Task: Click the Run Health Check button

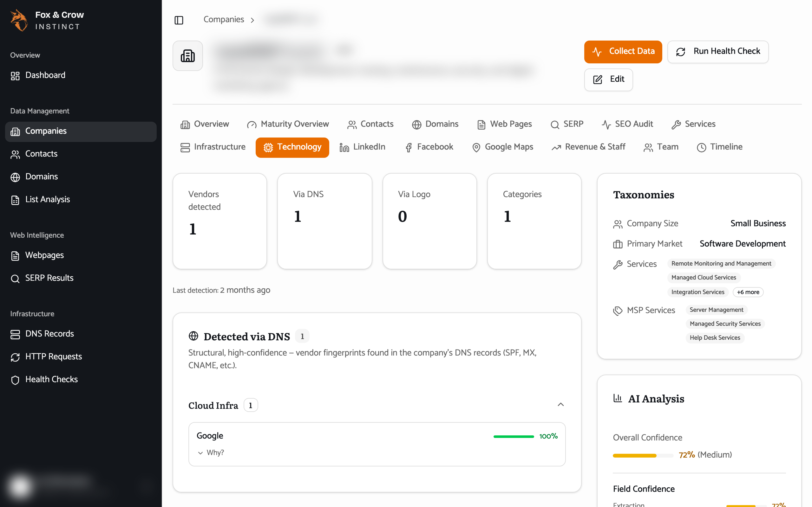Action: (x=718, y=52)
